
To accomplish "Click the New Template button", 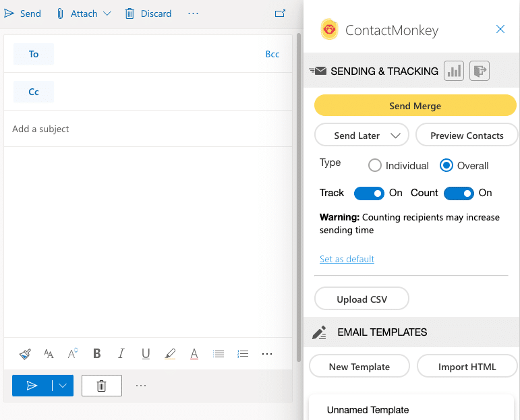I will pyautogui.click(x=359, y=366).
